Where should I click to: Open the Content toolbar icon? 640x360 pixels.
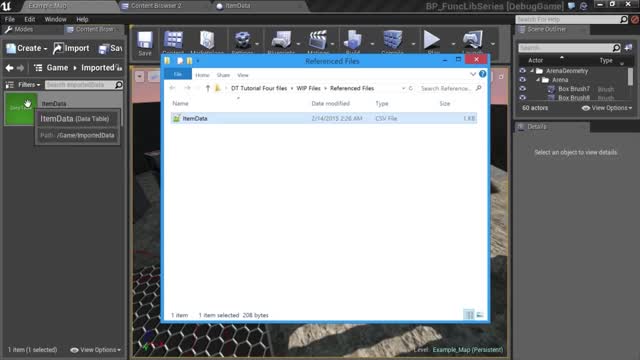173,41
